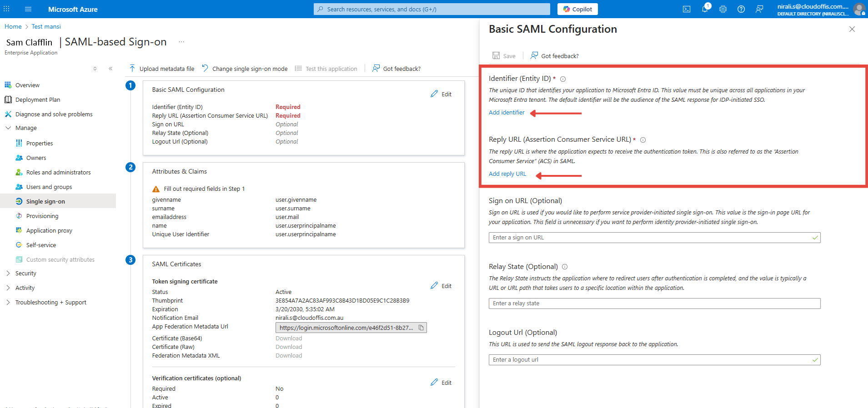
Task: Click the logout url field
Action: tap(655, 360)
